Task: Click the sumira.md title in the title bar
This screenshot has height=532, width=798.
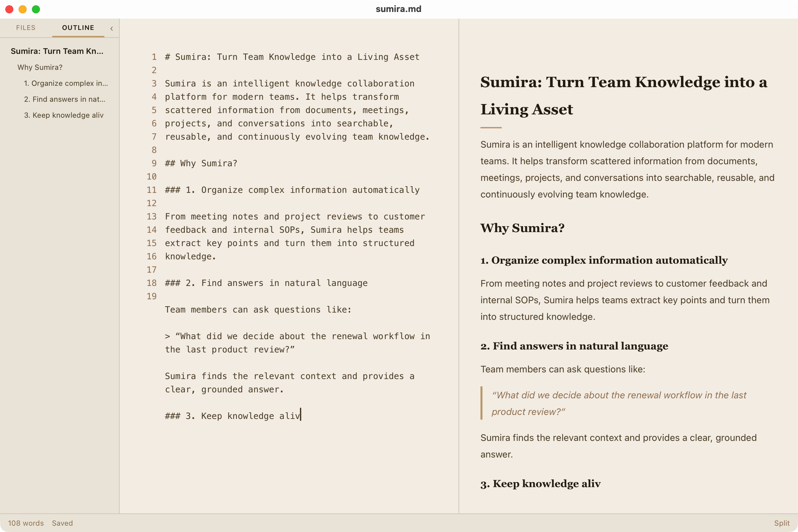Action: pyautogui.click(x=399, y=9)
